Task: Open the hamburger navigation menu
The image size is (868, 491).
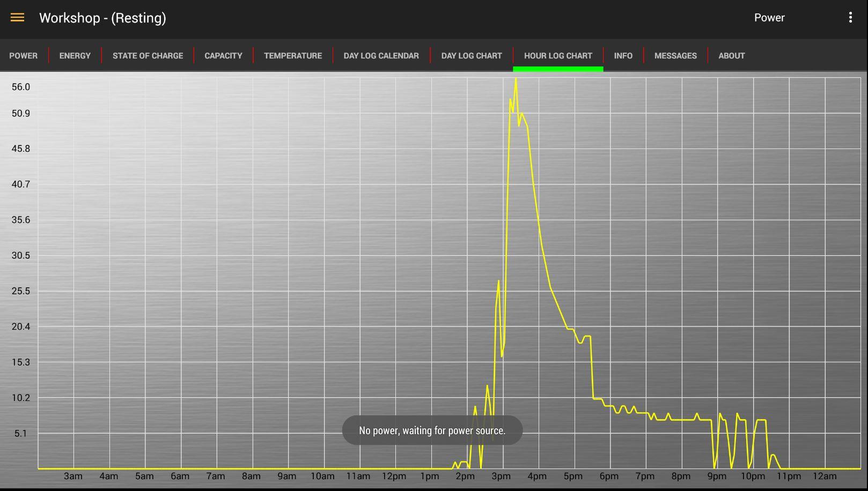Action: click(17, 18)
